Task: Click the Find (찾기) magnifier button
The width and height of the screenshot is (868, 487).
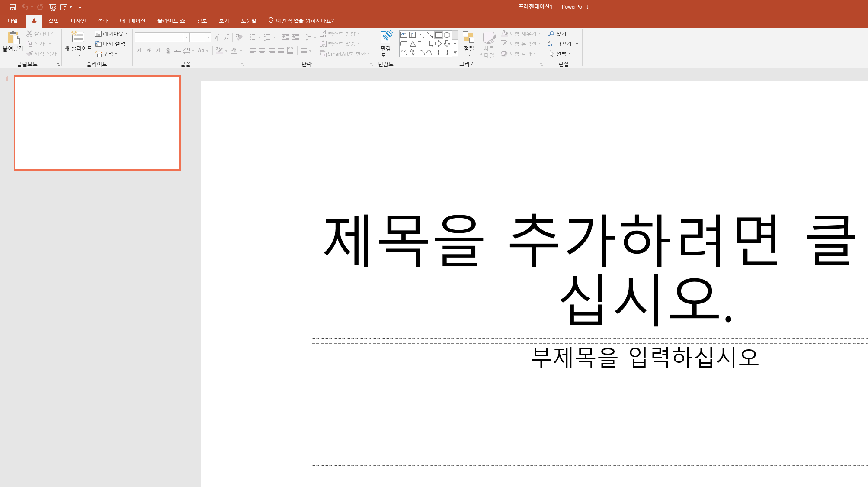Action: point(557,34)
